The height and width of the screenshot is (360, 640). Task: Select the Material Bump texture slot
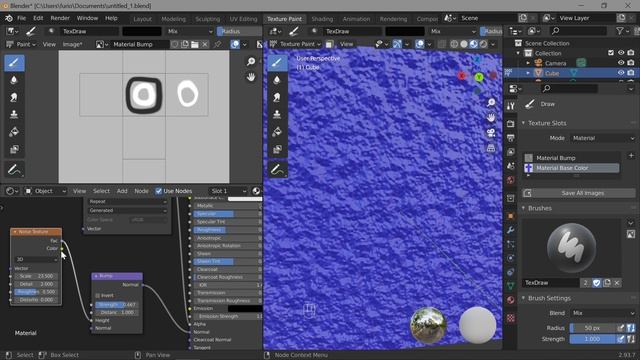[571, 158]
